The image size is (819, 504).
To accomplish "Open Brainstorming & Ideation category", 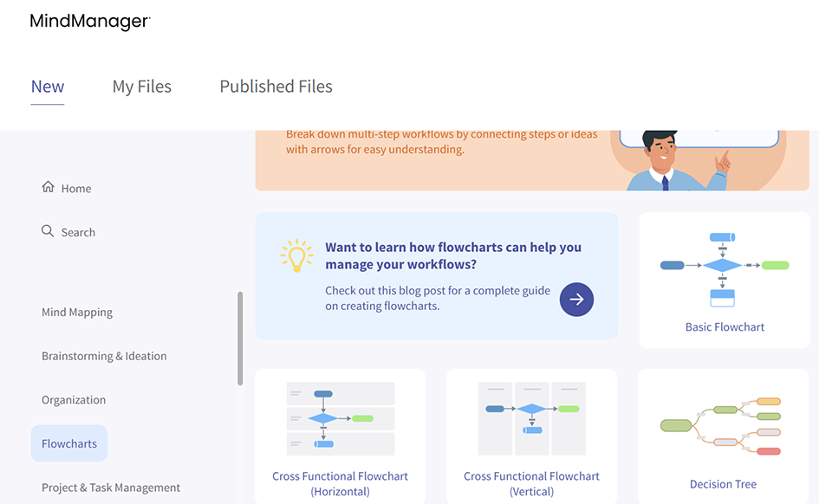I will [x=104, y=356].
